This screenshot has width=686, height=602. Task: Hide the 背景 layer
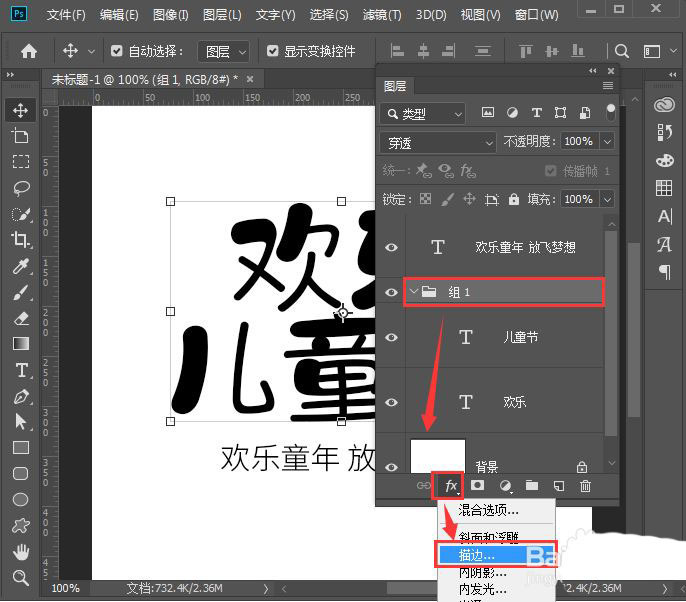[x=392, y=467]
